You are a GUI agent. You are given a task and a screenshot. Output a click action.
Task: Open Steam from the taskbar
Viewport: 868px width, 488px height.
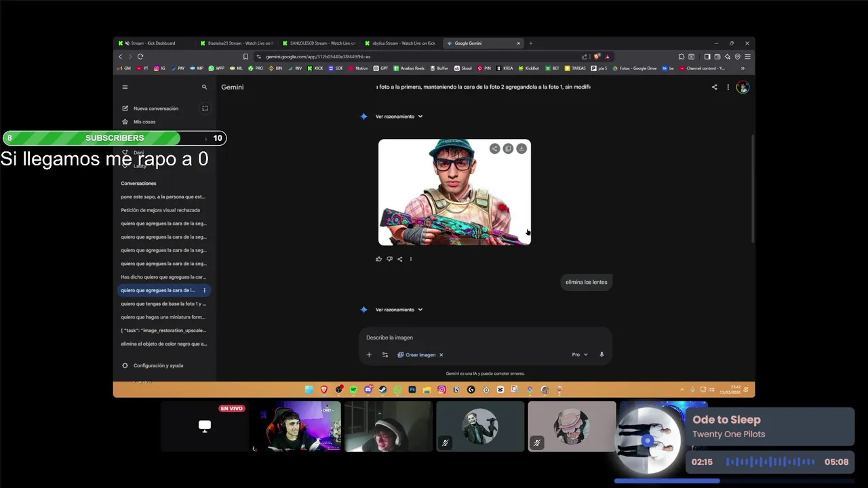click(x=382, y=390)
